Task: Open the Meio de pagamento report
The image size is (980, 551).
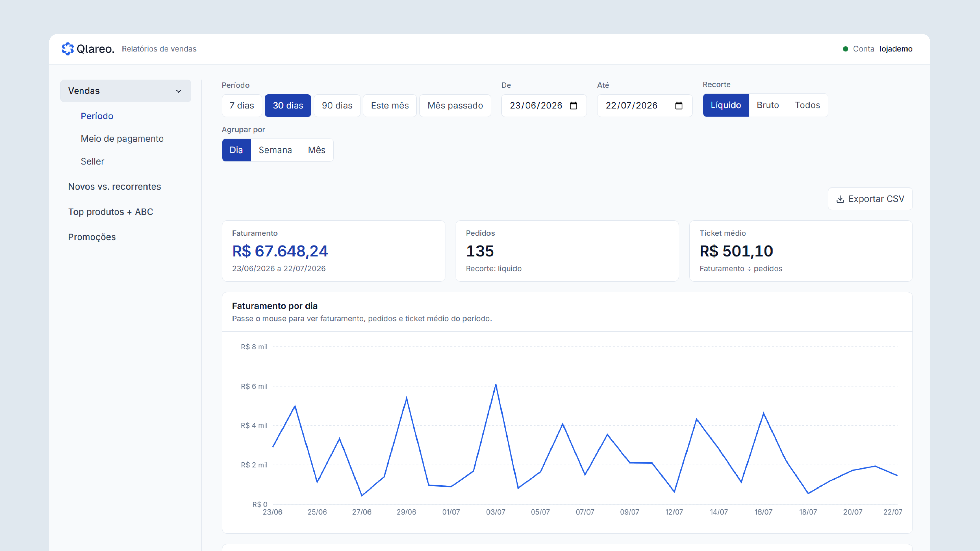Action: point(122,139)
